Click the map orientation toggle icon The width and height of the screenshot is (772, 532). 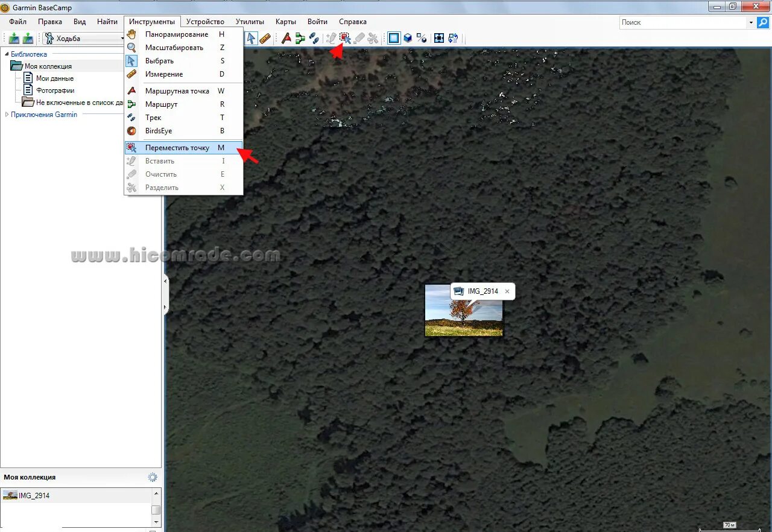pyautogui.click(x=453, y=39)
